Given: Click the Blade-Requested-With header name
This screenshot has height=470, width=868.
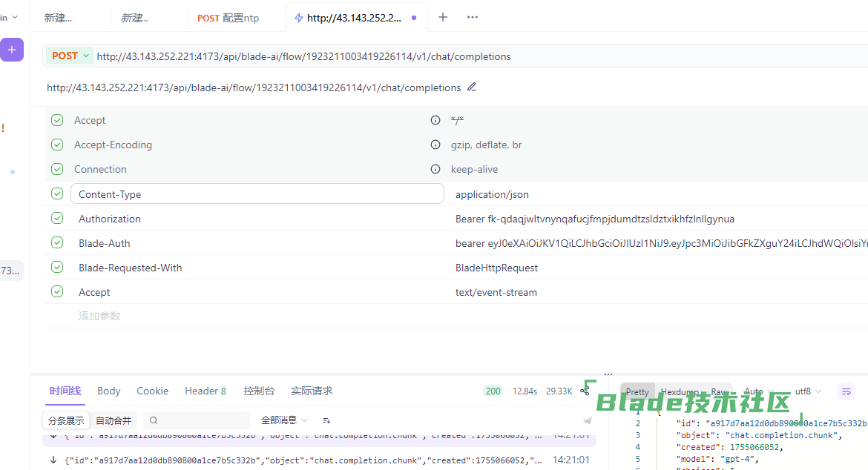Looking at the screenshot, I should pos(130,268).
